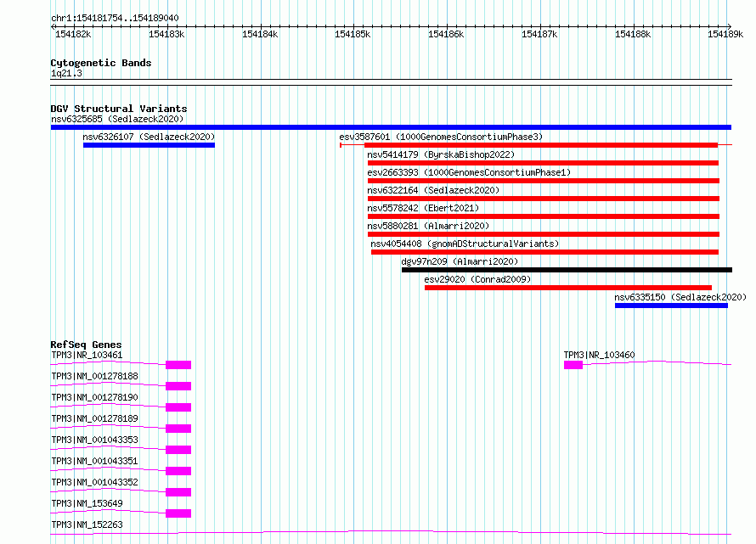This screenshot has width=756, height=544.
Task: Open the TPM3|NR_103461 transcript label
Action: (x=87, y=355)
